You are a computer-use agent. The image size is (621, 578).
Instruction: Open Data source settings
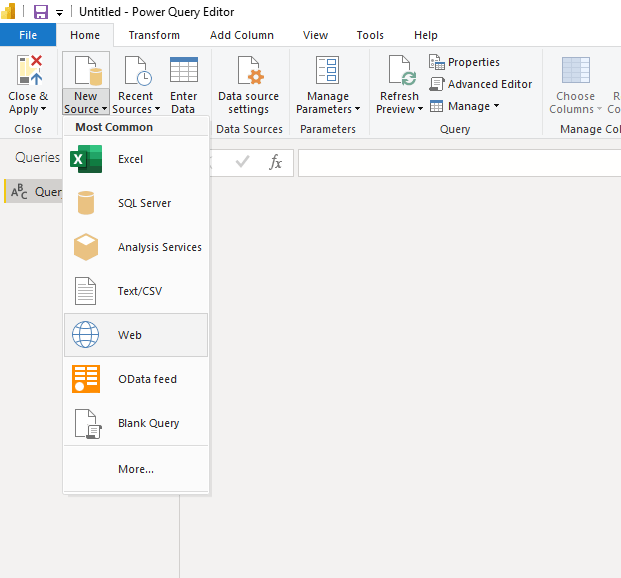tap(248, 84)
